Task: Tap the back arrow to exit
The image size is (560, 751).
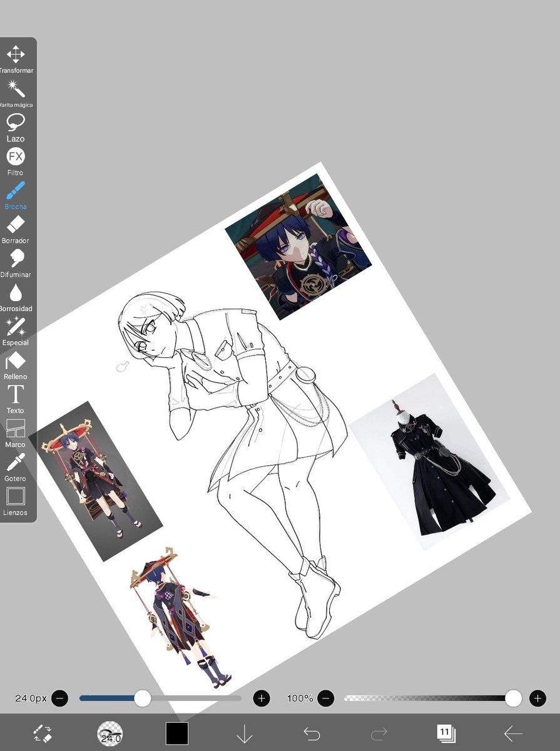Action: coord(513,733)
